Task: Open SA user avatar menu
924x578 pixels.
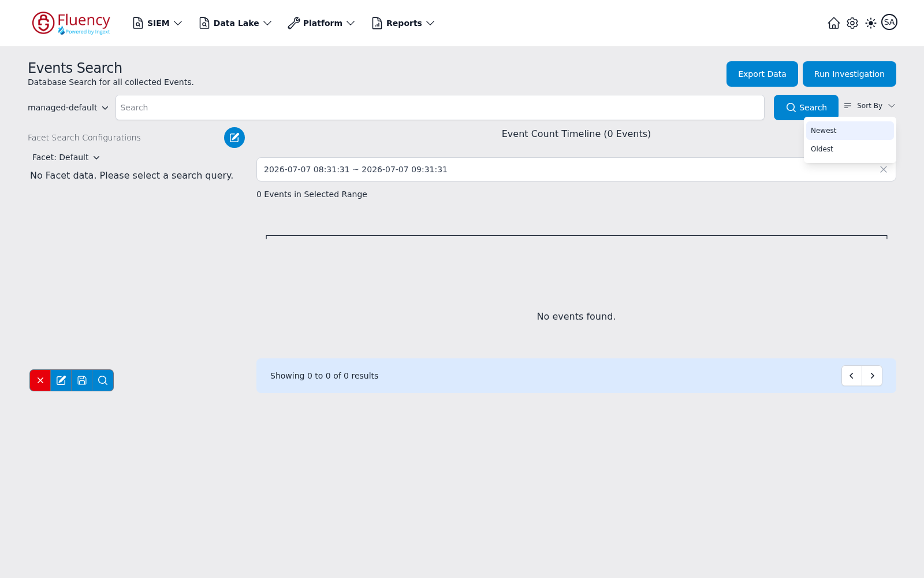Action: coord(889,22)
